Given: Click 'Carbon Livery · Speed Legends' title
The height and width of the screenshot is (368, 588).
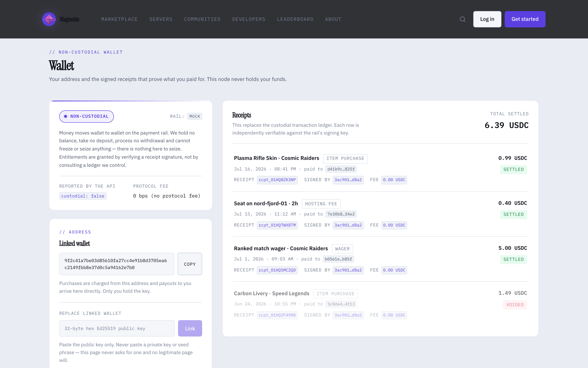Looking at the screenshot, I should pos(272,294).
